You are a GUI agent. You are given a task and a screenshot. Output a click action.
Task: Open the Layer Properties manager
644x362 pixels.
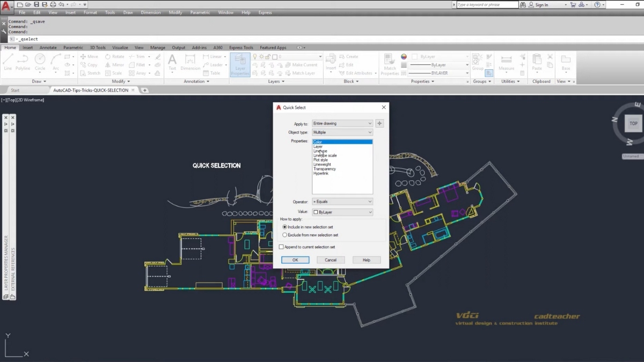pos(240,64)
